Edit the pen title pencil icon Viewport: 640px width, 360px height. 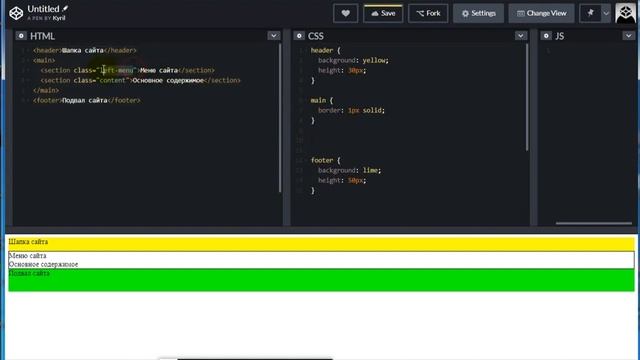(65, 8)
